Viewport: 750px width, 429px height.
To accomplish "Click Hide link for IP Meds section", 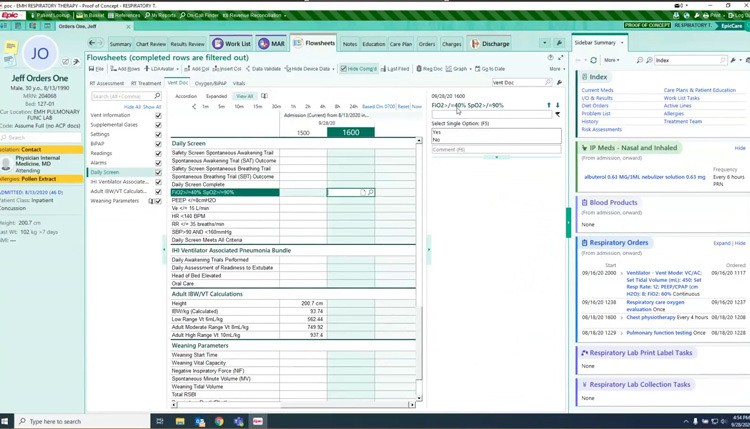I will 740,148.
